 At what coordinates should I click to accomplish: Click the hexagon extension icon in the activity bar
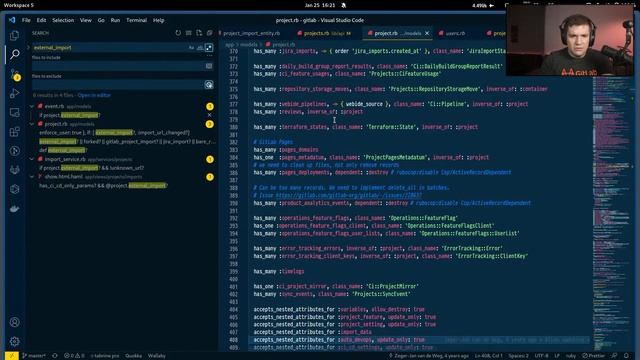coord(15,189)
